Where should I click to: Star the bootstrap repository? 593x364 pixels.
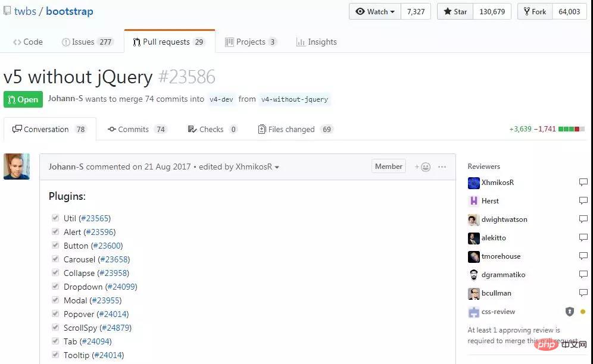coord(455,12)
